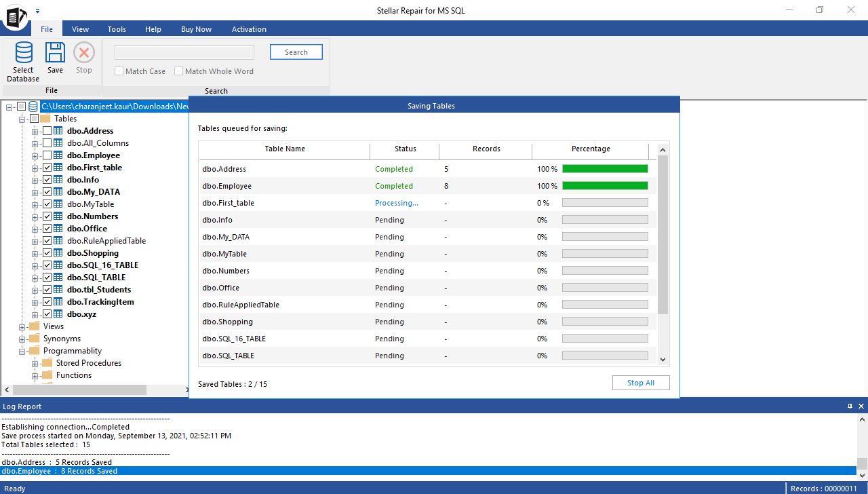The height and width of the screenshot is (494, 868).
Task: Click the dbo.Office table icon
Action: click(58, 229)
